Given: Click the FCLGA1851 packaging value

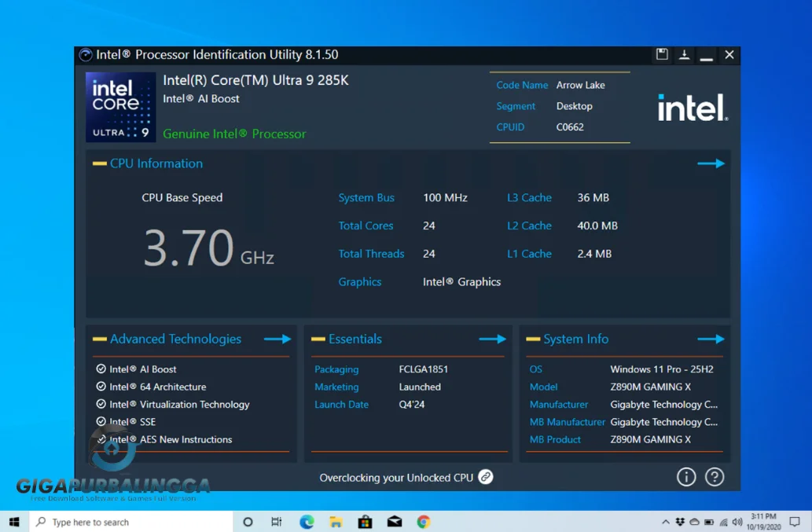Looking at the screenshot, I should pyautogui.click(x=423, y=369).
